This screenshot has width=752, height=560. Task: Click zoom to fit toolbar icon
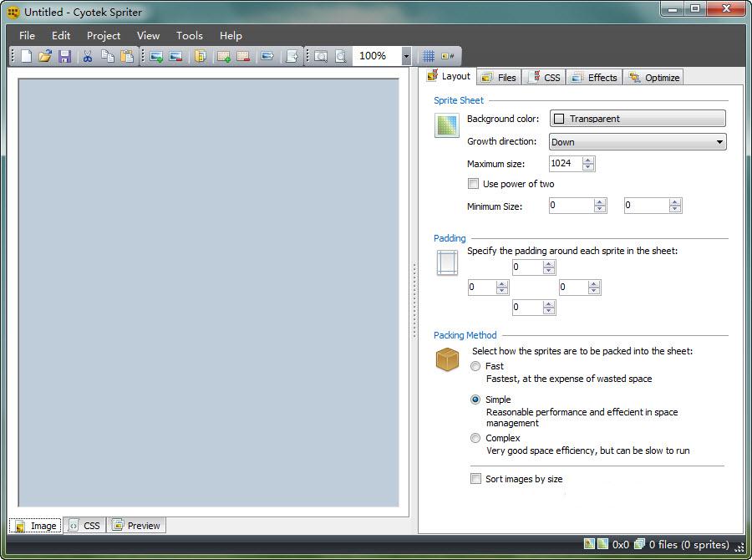[321, 56]
